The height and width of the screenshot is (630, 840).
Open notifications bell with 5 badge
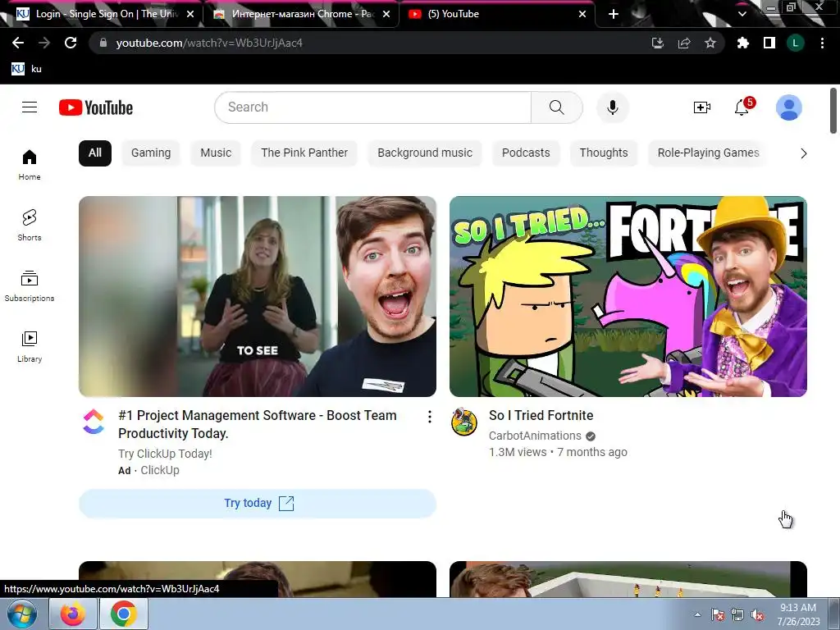point(742,107)
